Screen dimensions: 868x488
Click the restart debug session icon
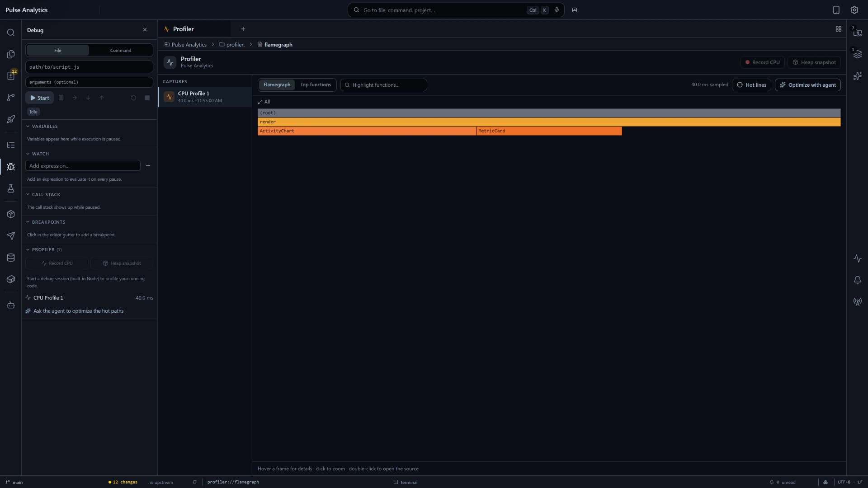[133, 98]
